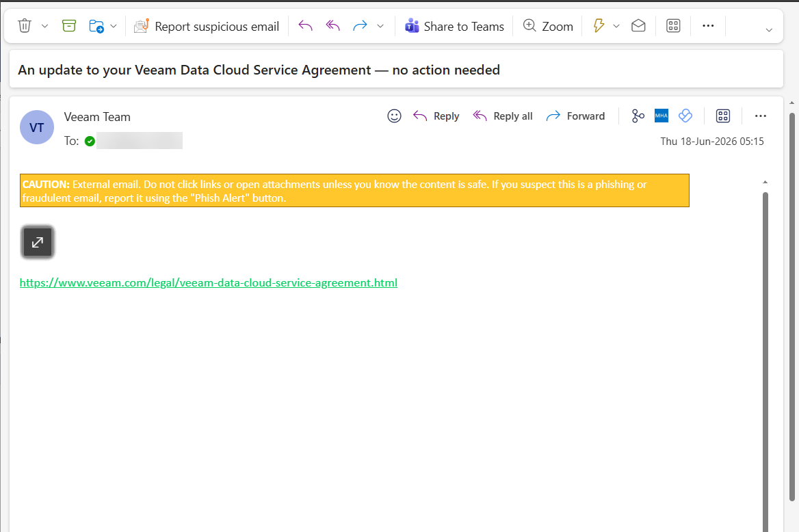This screenshot has height=532, width=799.
Task: Open the Apps grid icon in message header
Action: 723,116
